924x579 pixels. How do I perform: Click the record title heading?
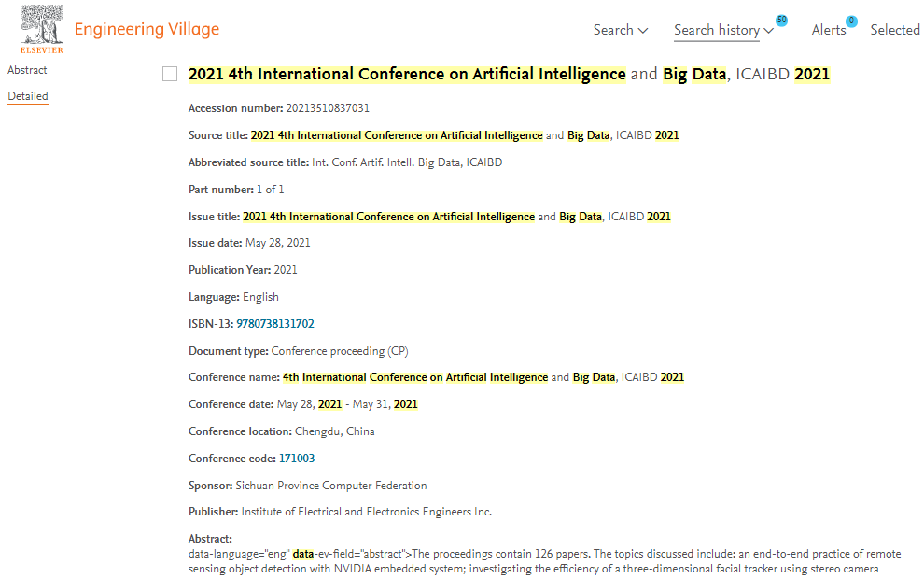pos(509,75)
